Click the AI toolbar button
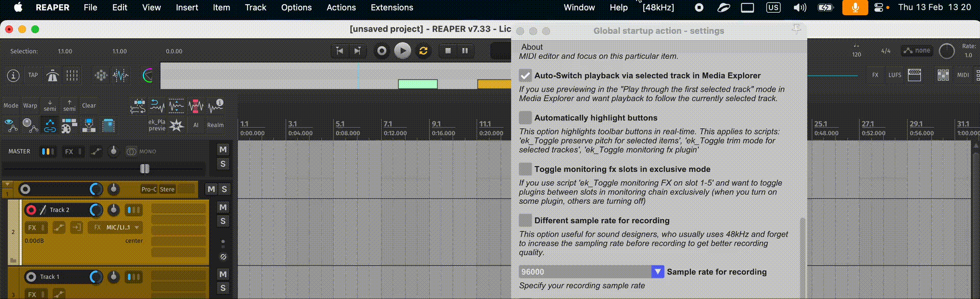980x299 pixels. tap(196, 125)
